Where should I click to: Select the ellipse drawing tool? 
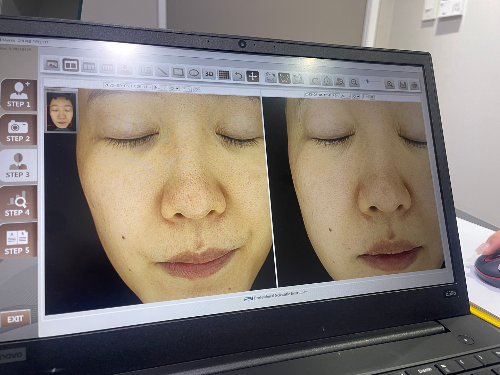click(194, 73)
